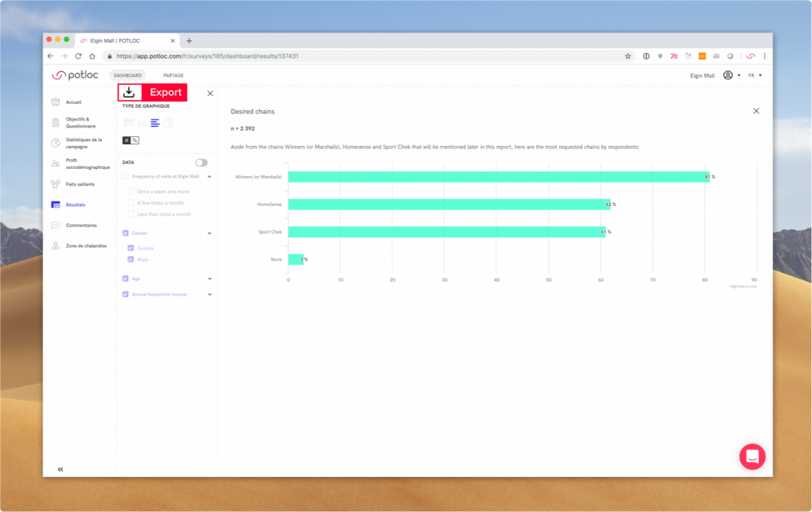
Task: Click the envelope mail extension icon
Action: (716, 56)
